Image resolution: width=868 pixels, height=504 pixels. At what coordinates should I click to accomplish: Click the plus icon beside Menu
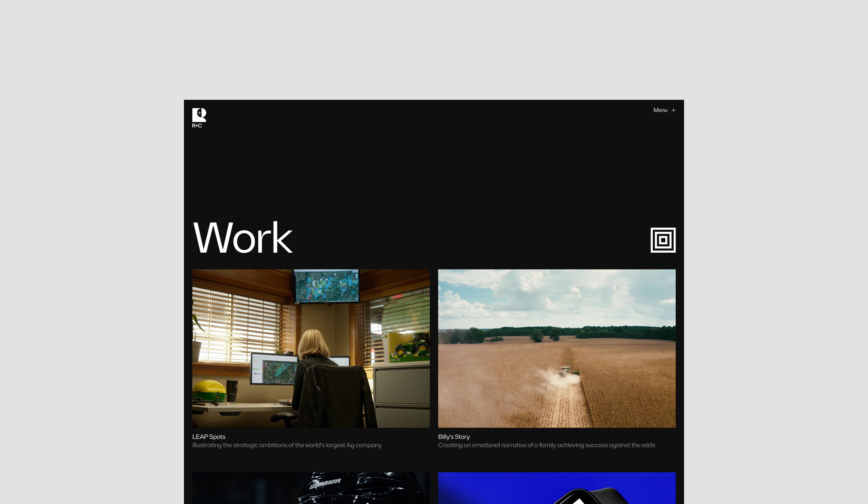pyautogui.click(x=673, y=110)
